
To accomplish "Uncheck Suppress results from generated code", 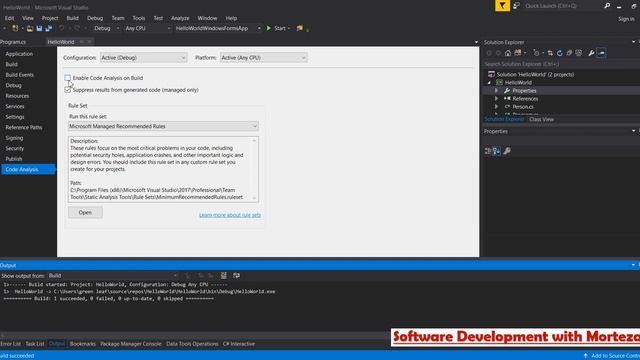I will tap(68, 90).
